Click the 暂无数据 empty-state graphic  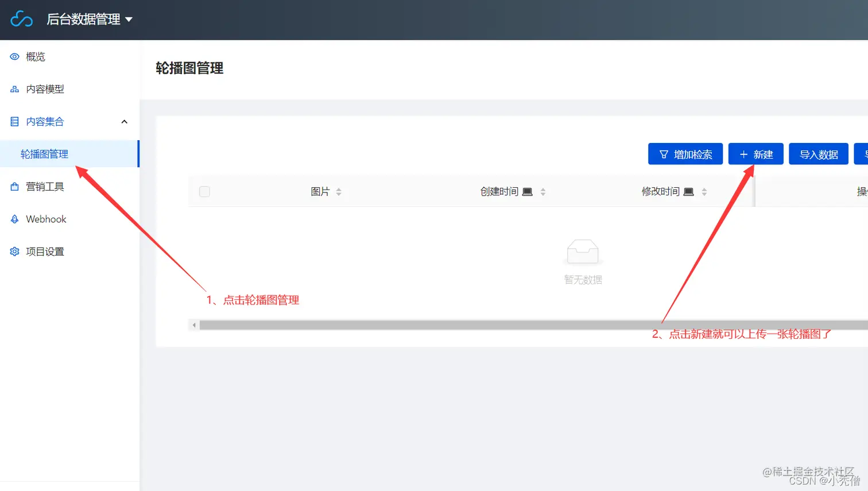coord(582,251)
